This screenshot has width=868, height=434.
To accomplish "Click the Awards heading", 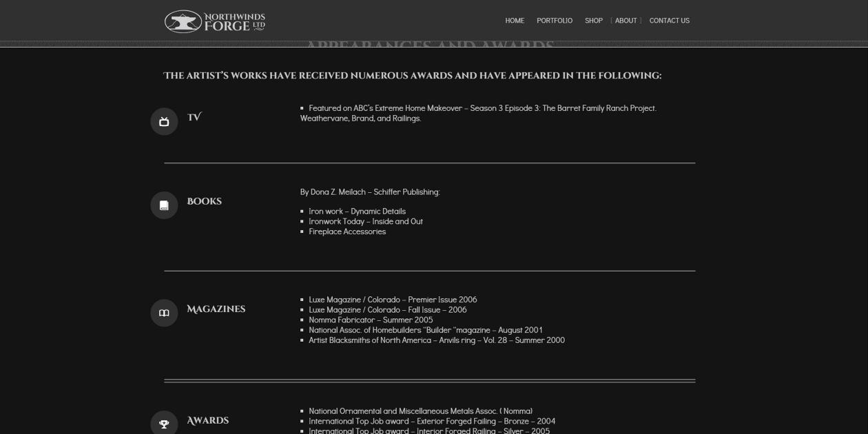I will 208,420.
